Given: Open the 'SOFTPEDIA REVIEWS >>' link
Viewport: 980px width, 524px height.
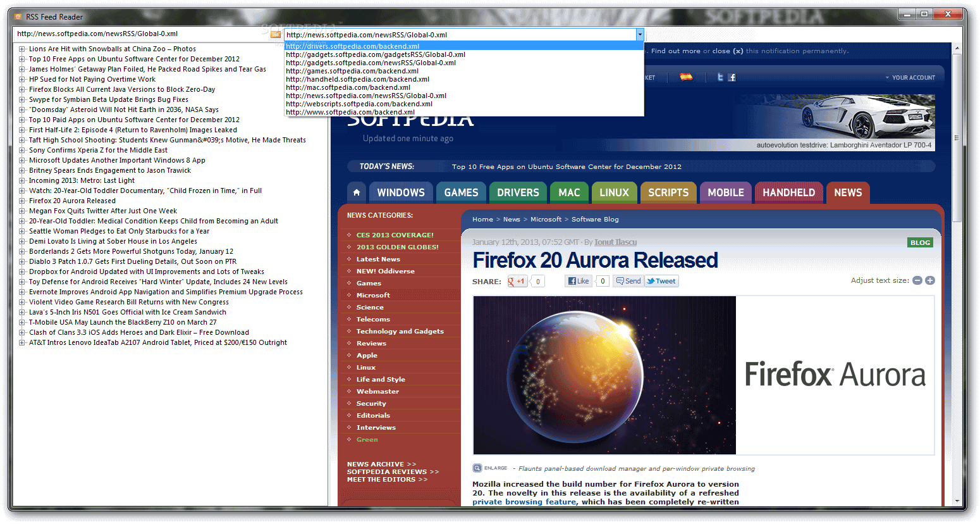Looking at the screenshot, I should tap(393, 471).
